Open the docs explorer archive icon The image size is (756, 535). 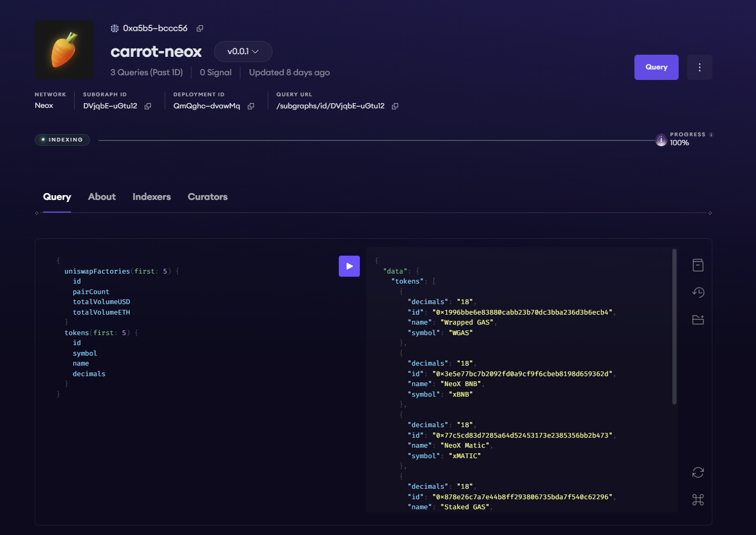(698, 265)
